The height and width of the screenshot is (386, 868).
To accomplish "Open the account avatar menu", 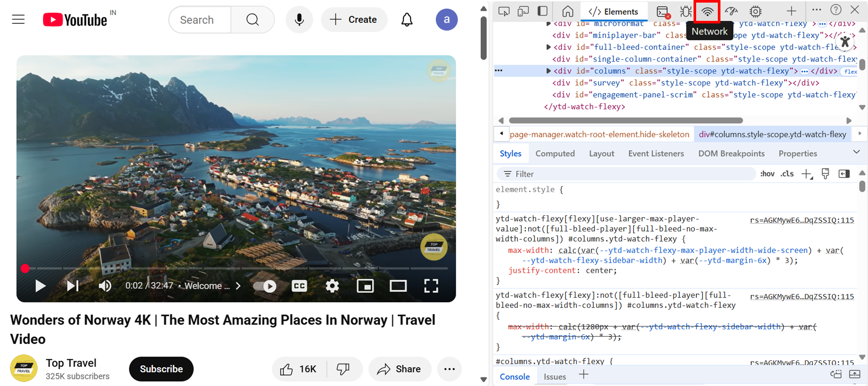I will point(447,20).
